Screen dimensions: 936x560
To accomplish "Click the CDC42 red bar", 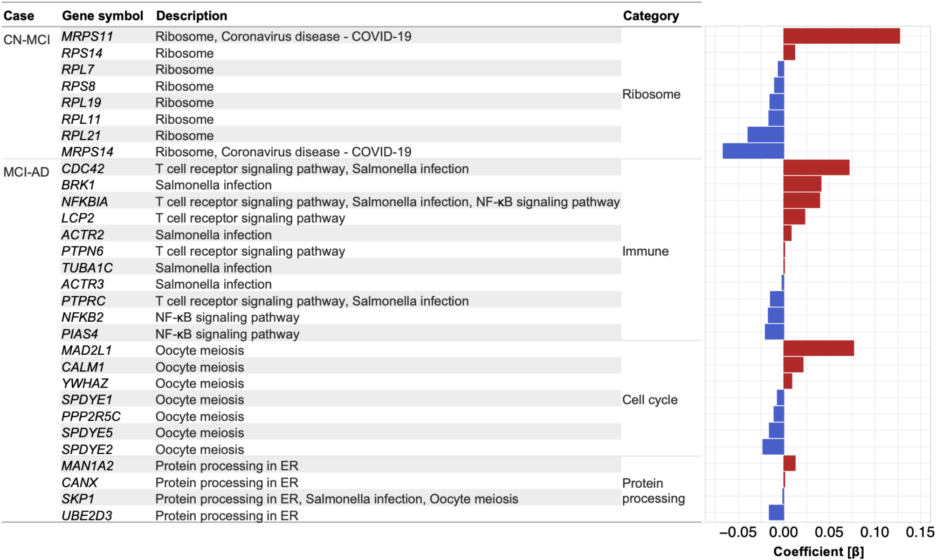I will (x=816, y=168).
